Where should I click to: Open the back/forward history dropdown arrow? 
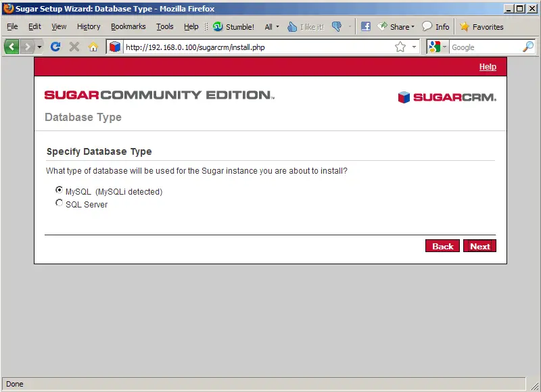point(39,47)
